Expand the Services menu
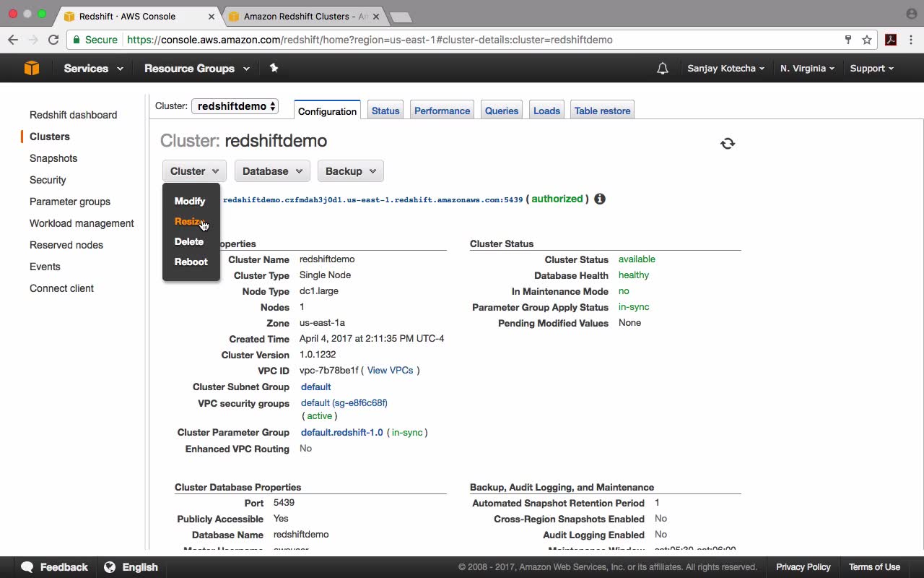924x578 pixels. tap(93, 68)
